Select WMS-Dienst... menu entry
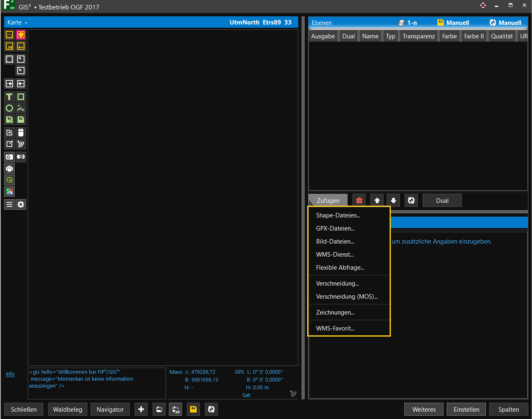Viewport: 532px width, 419px height. [335, 255]
